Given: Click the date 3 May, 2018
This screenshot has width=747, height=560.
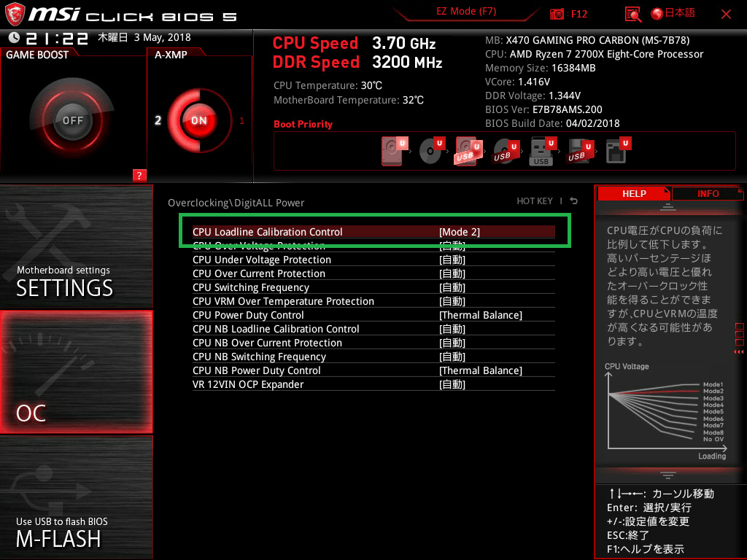Looking at the screenshot, I should click(x=162, y=38).
